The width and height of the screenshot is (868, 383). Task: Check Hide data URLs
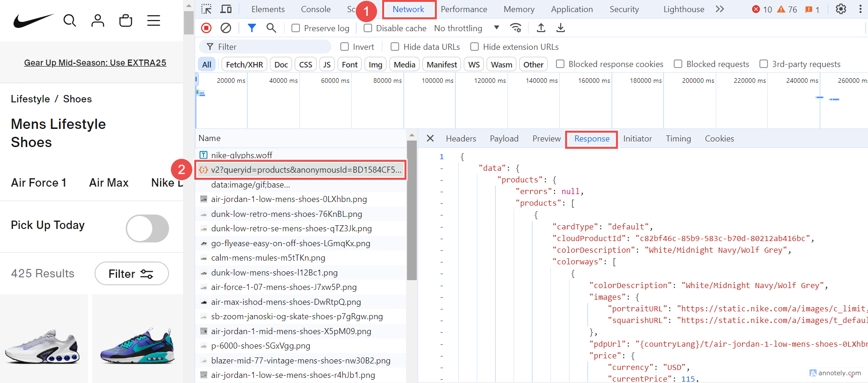(x=395, y=47)
